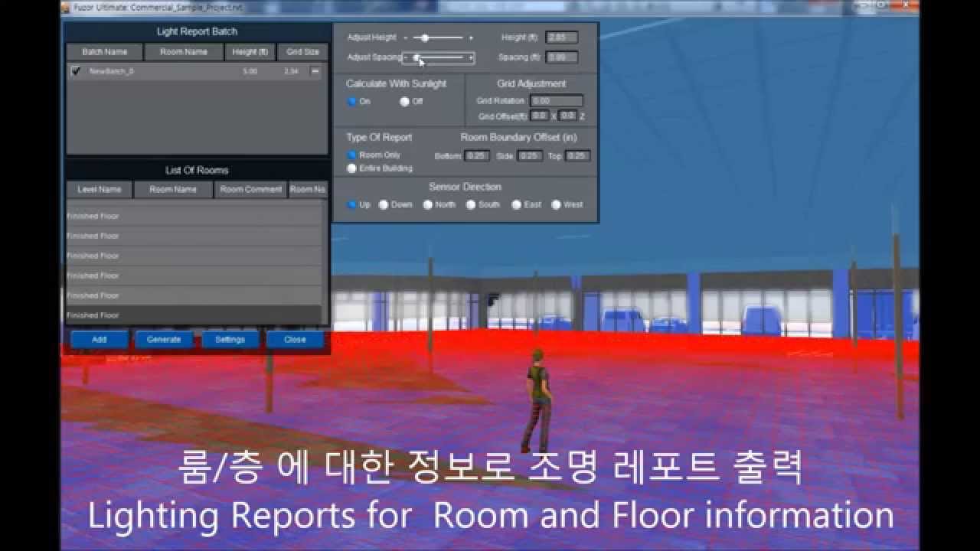The image size is (980, 551).
Task: Set sensor direction to Down
Action: click(x=384, y=204)
